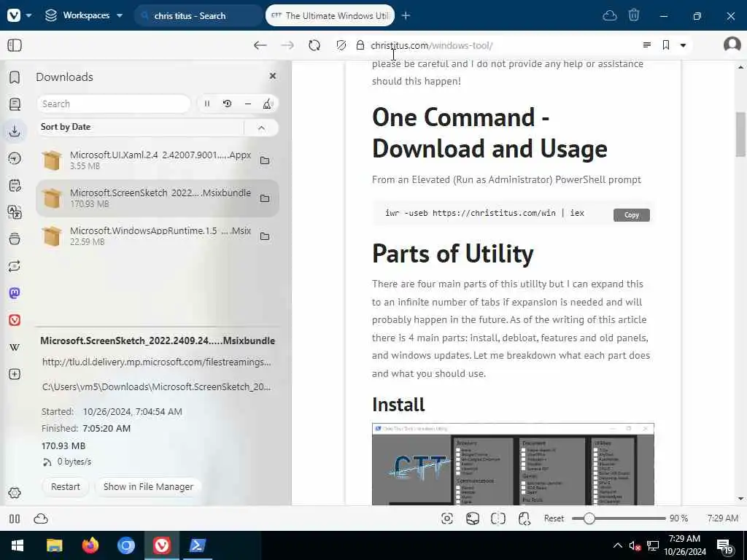Open the Translate panel

point(15,212)
